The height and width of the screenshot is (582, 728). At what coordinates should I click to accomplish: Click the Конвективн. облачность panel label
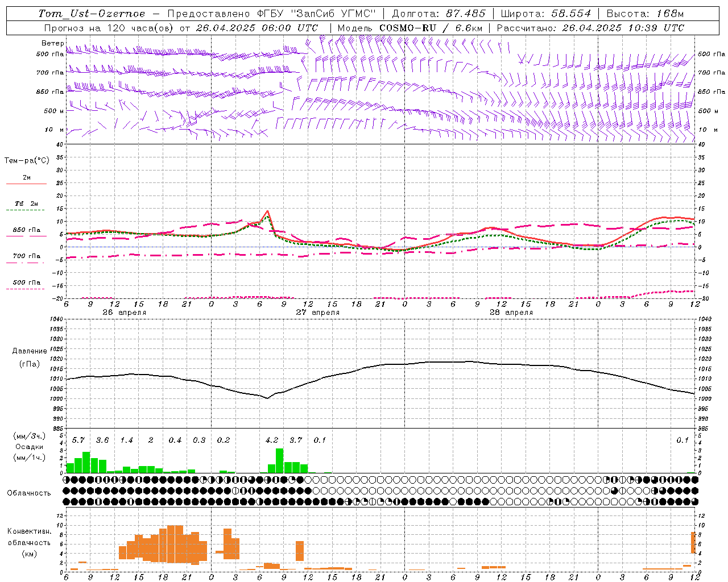click(x=30, y=537)
